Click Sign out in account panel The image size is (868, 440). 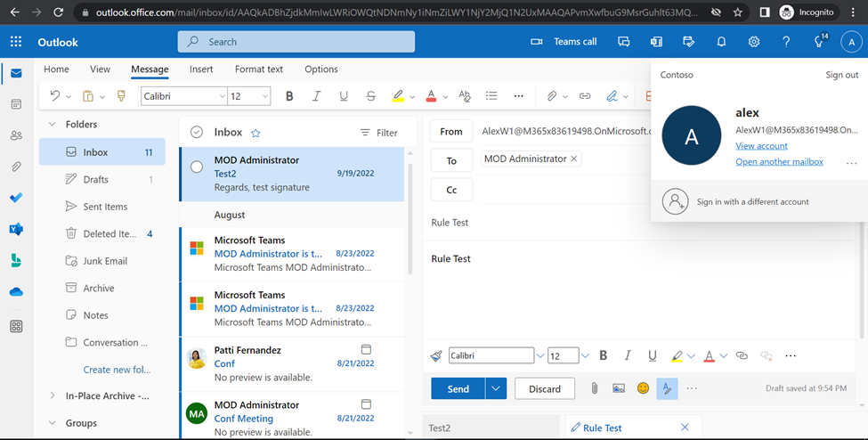click(842, 75)
